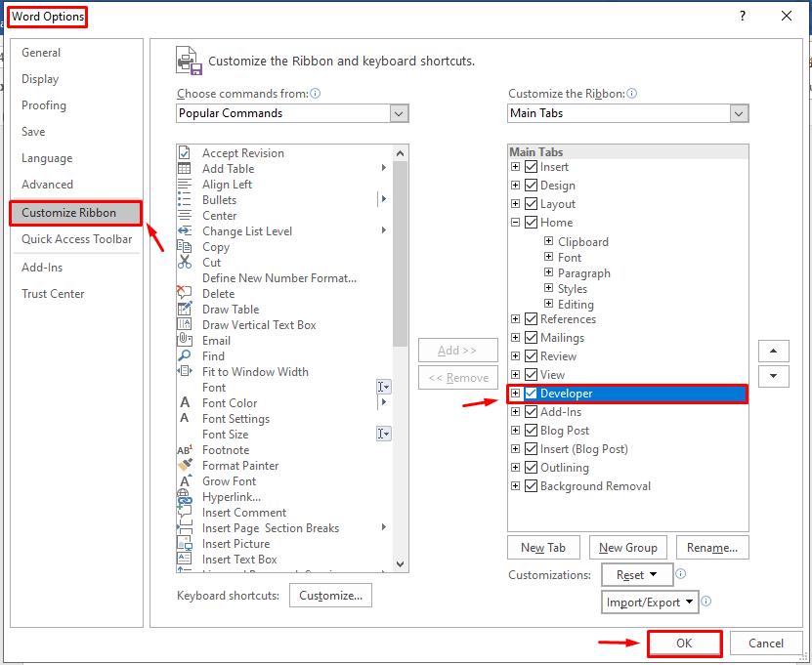Click the Add Table grid icon
The image size is (812, 665).
point(184,168)
